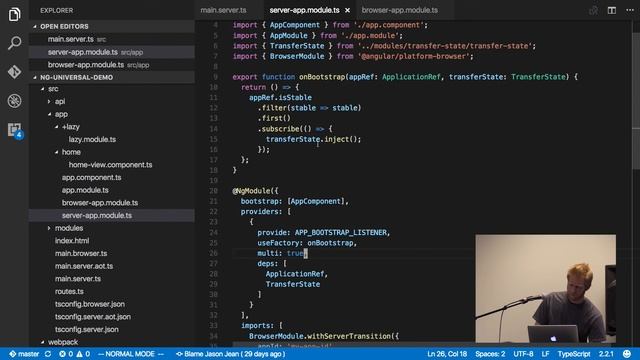
Task: Click Ln 26, Col 18 in status bar
Action: [x=447, y=354]
